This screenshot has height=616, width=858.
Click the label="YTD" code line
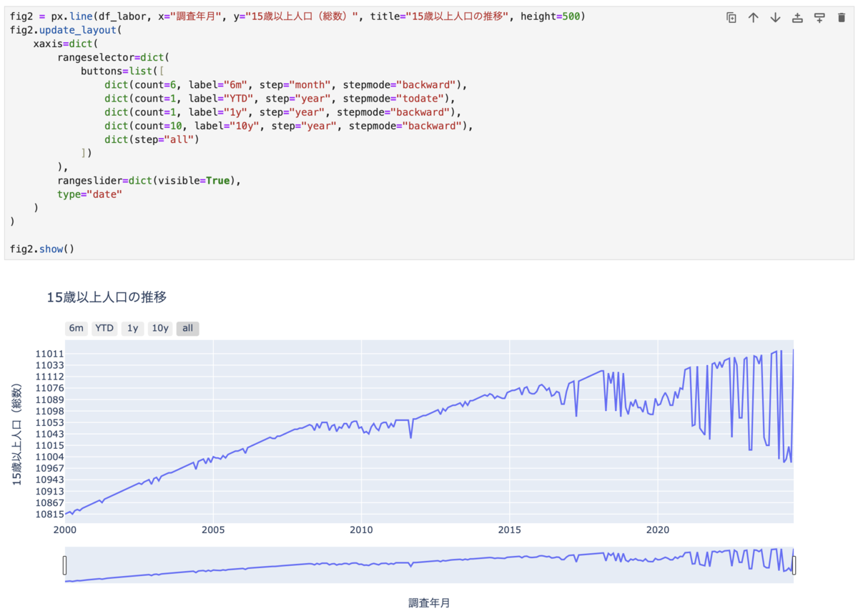[280, 98]
